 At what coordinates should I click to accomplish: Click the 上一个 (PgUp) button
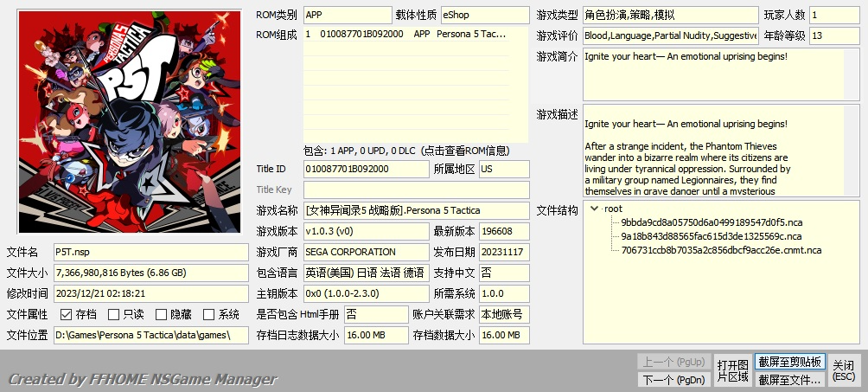[673, 362]
